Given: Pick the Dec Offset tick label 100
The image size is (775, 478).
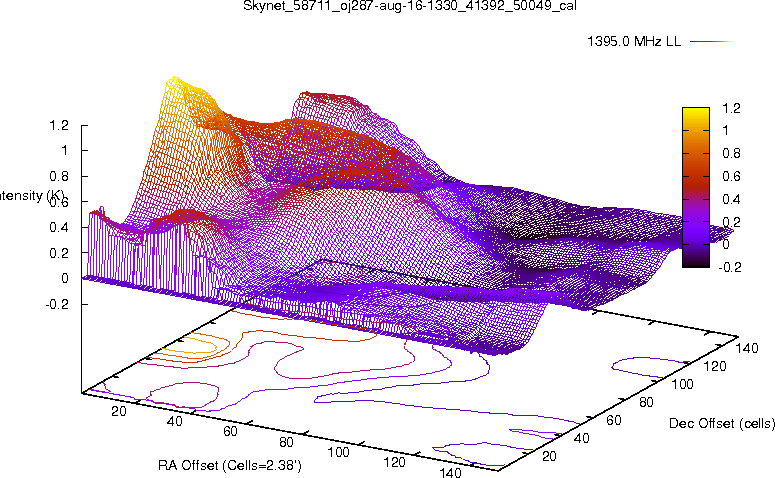Looking at the screenshot, I should [682, 385].
